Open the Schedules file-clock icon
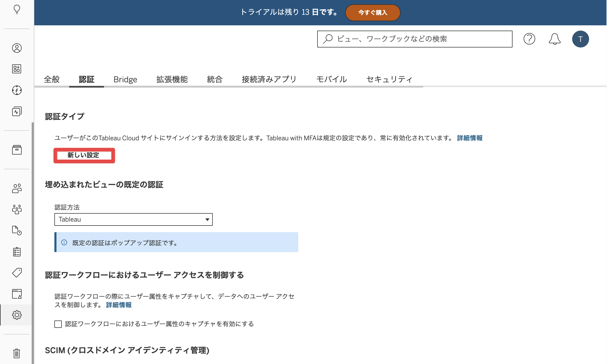 pyautogui.click(x=17, y=231)
